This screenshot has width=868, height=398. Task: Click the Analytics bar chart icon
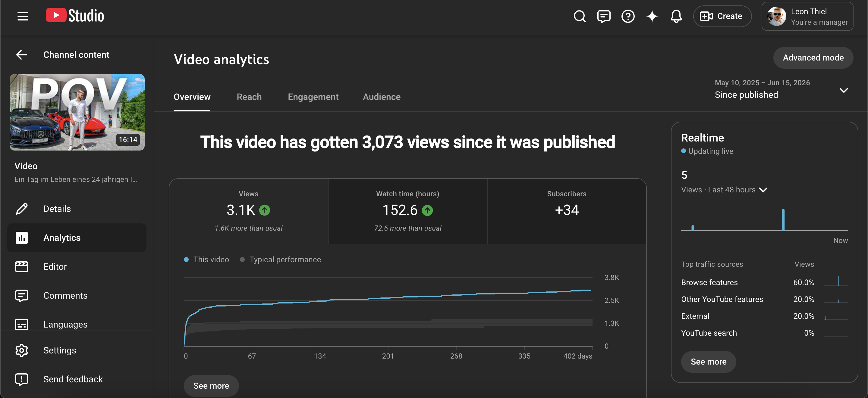pos(22,238)
